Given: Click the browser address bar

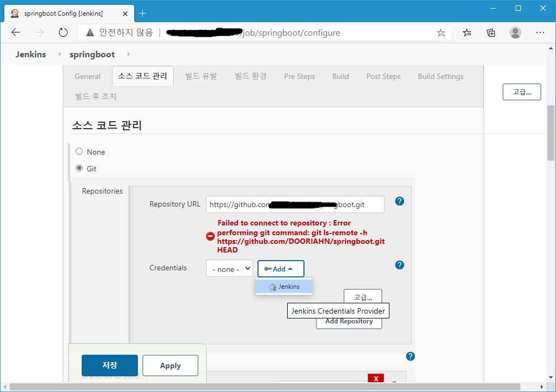Looking at the screenshot, I should 265,32.
